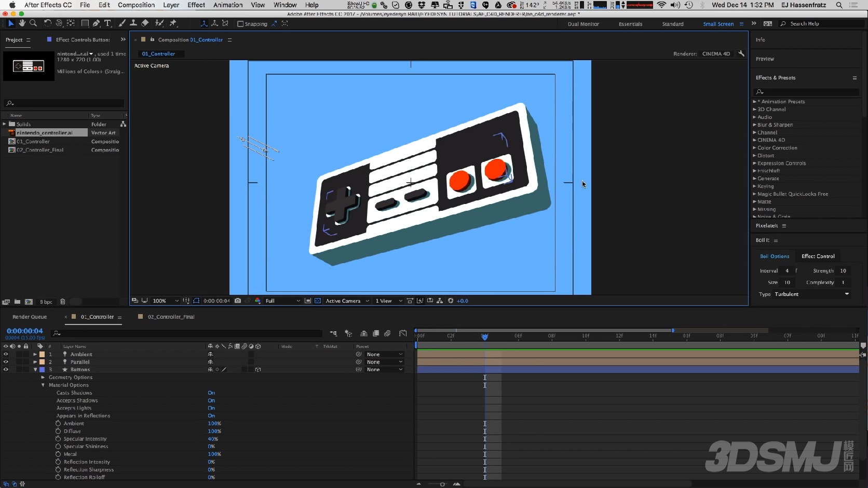Delete selected project item trash icon

click(63, 302)
